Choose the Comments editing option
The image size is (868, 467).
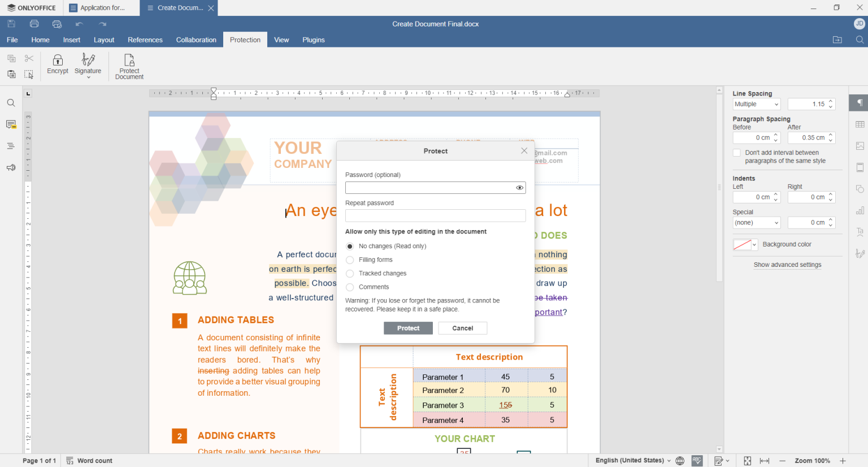349,287
